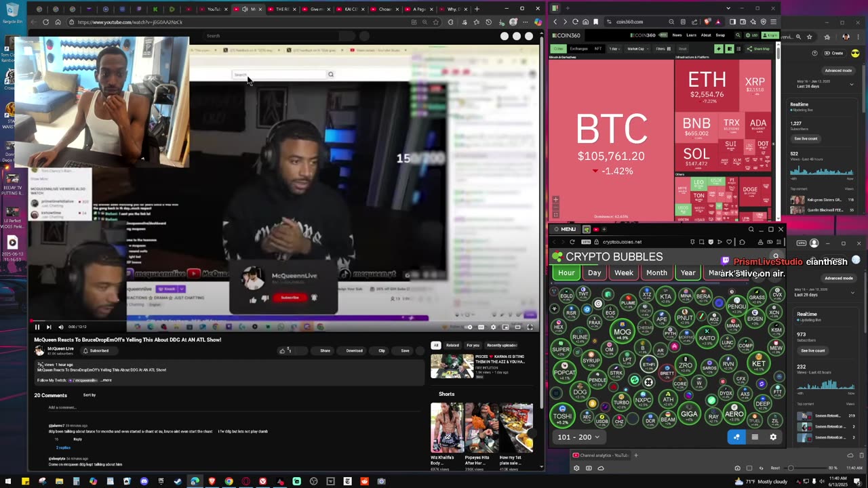Open the comments Sort by menu
868x488 pixels.
pos(89,395)
